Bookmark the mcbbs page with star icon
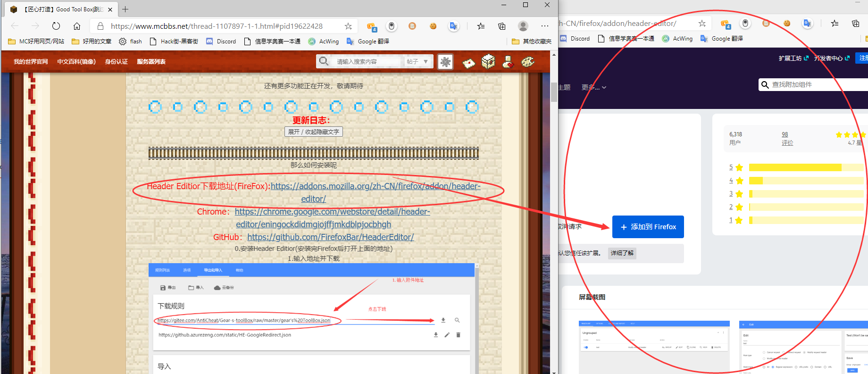 pos(348,26)
